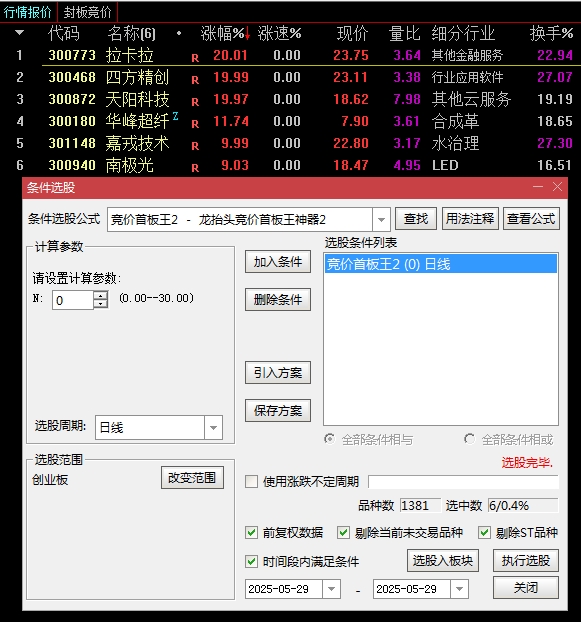581x622 pixels.
Task: Sort by the 细分行业 column header
Action: (x=463, y=33)
